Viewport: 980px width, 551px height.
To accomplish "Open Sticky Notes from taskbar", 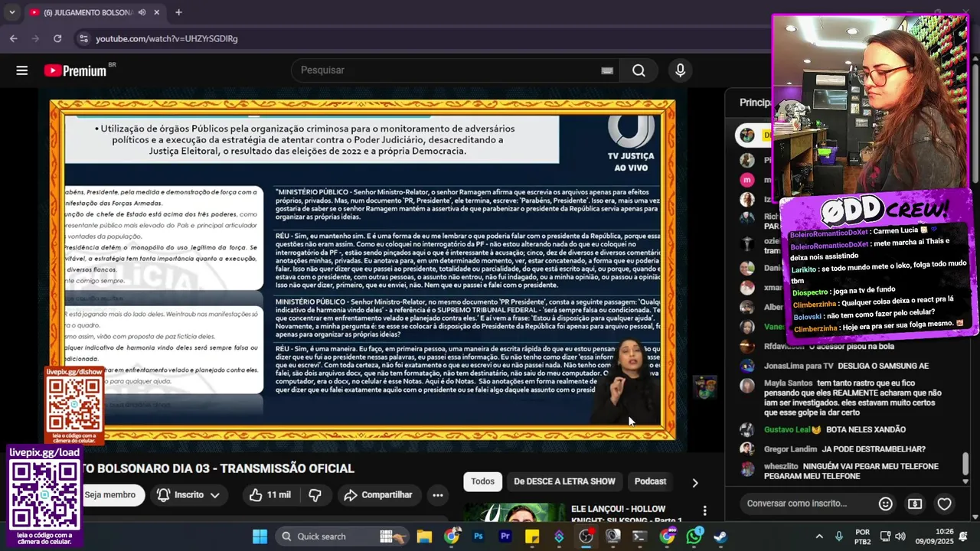I will [532, 536].
